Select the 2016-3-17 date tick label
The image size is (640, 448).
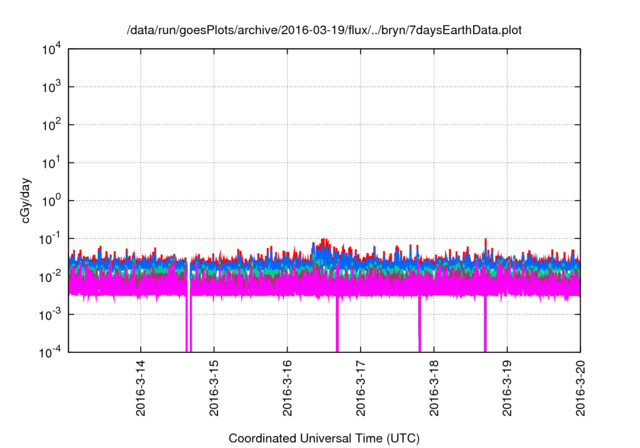pyautogui.click(x=360, y=388)
